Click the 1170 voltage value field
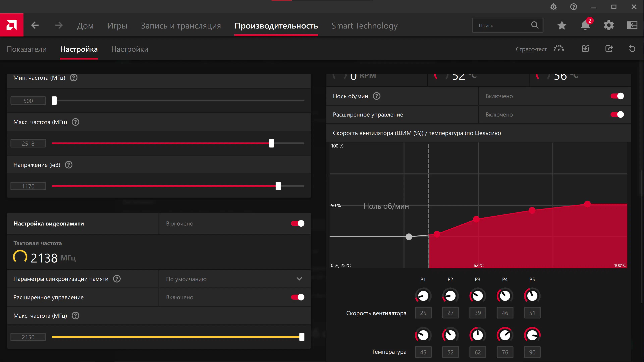 [x=28, y=186]
